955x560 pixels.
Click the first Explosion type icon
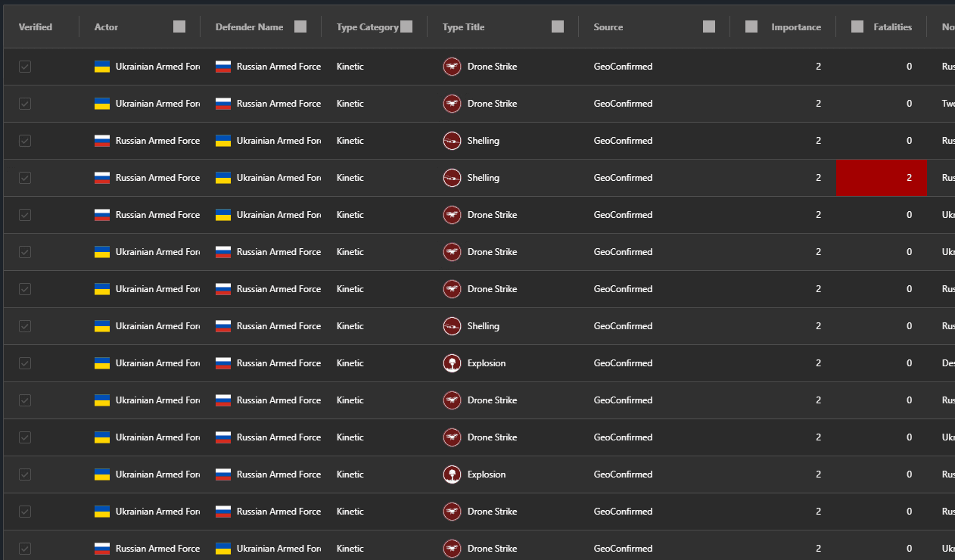pyautogui.click(x=452, y=363)
